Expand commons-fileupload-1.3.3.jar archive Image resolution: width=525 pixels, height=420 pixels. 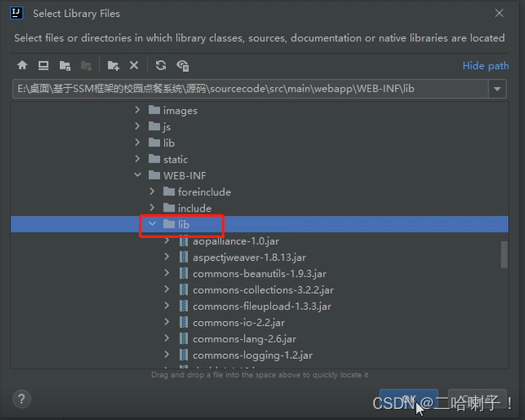[167, 306]
